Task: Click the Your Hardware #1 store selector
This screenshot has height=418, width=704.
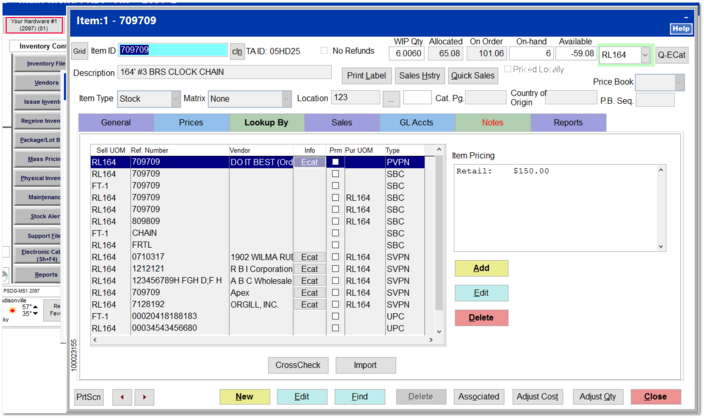Action: tap(34, 25)
